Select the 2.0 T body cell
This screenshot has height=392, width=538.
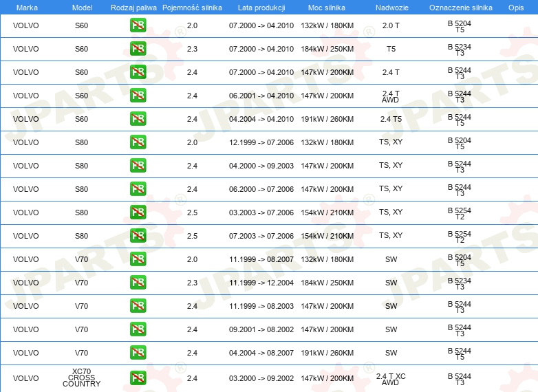[391, 25]
